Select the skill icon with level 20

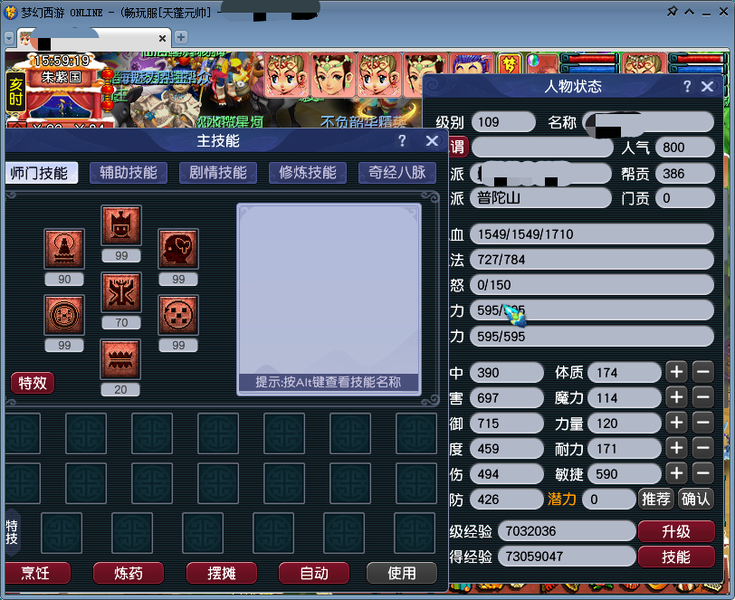point(120,359)
